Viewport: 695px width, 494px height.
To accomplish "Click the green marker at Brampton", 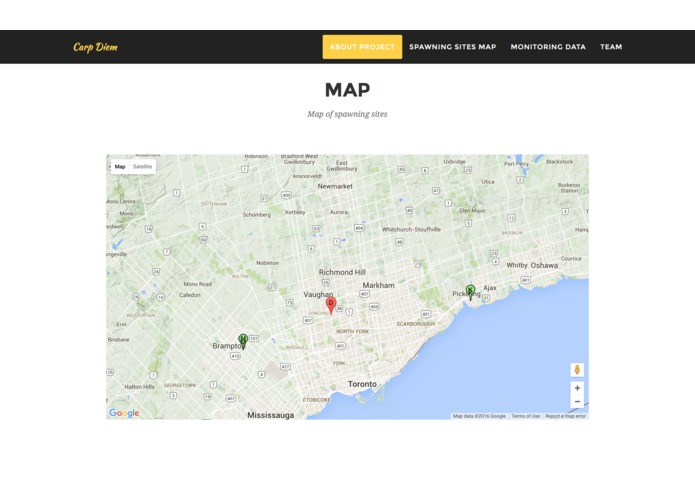I will (243, 341).
